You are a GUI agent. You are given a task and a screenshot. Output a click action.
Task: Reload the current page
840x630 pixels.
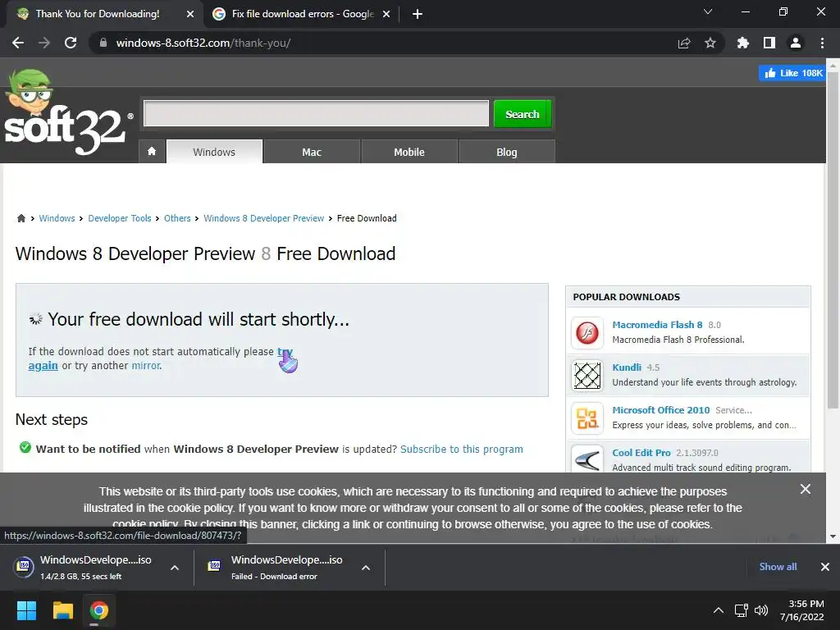[x=71, y=43]
